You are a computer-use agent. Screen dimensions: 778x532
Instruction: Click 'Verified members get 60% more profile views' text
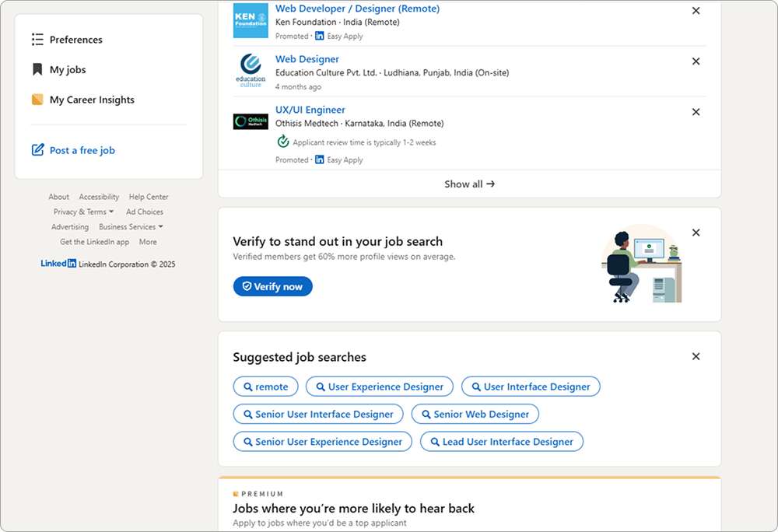coord(345,257)
